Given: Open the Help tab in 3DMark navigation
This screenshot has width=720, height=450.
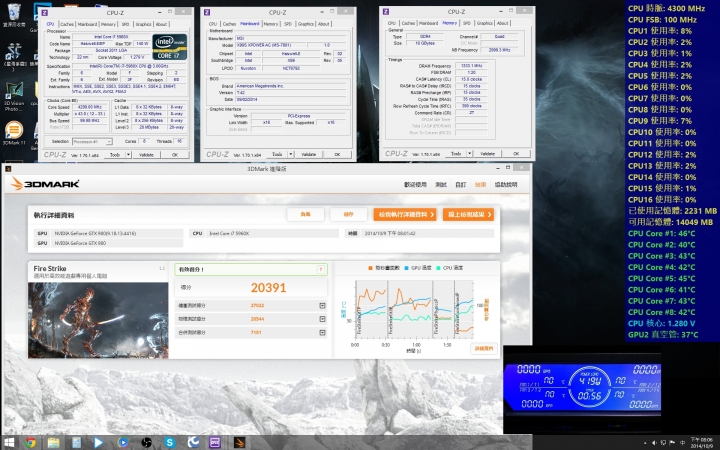Looking at the screenshot, I should pos(506,185).
